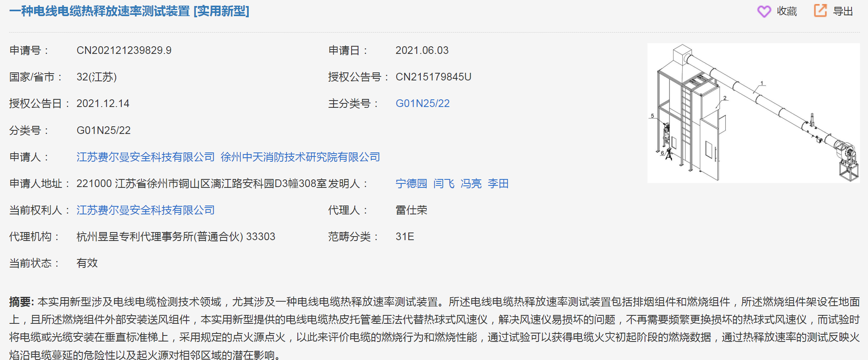Image resolution: width=868 pixels, height=360 pixels.
Task: Click the 导出 text label
Action: pos(843,11)
